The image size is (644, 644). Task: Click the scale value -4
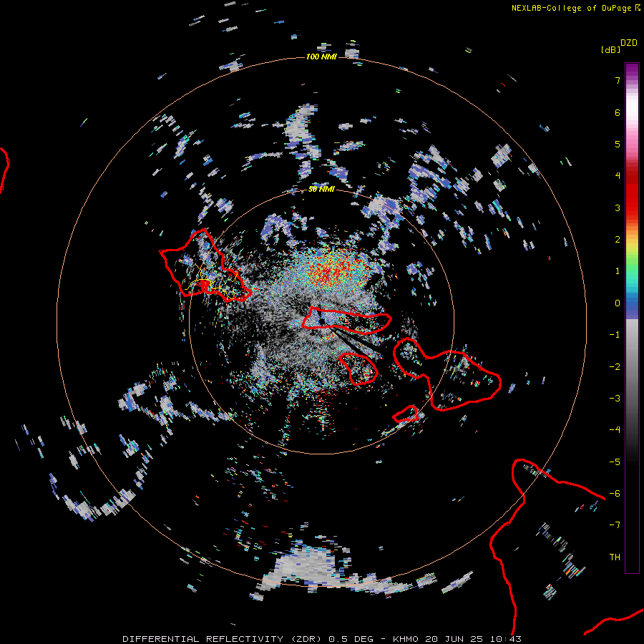(615, 430)
